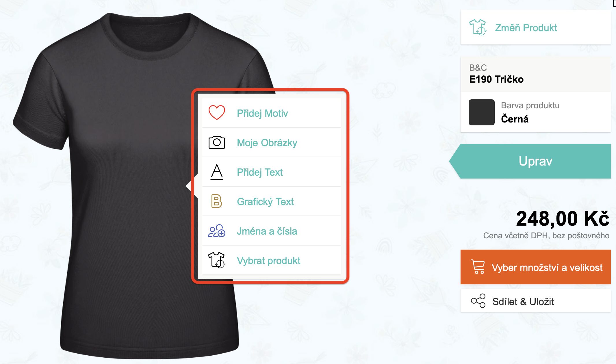
Task: Click the t-shirt icon in Změň Produkt
Action: click(478, 27)
